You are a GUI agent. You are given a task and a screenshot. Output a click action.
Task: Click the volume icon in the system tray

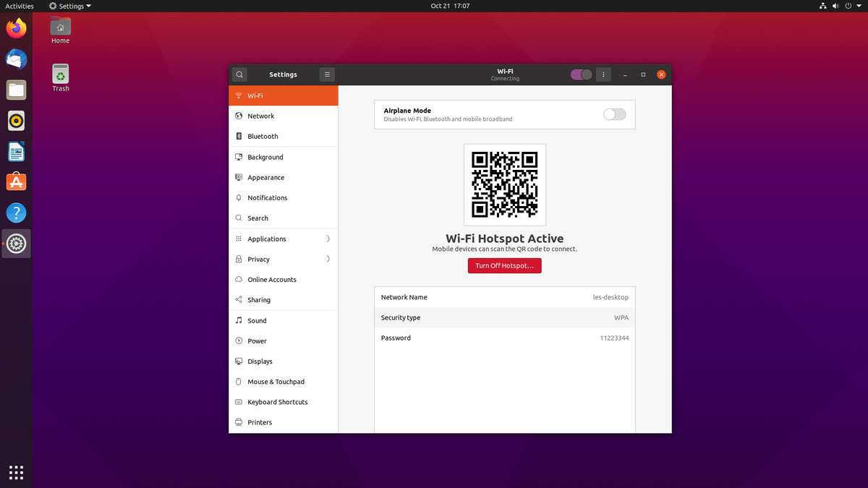pos(837,6)
